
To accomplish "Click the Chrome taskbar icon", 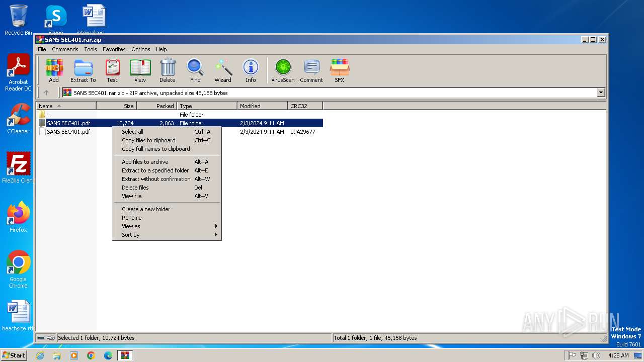I will tap(91, 355).
